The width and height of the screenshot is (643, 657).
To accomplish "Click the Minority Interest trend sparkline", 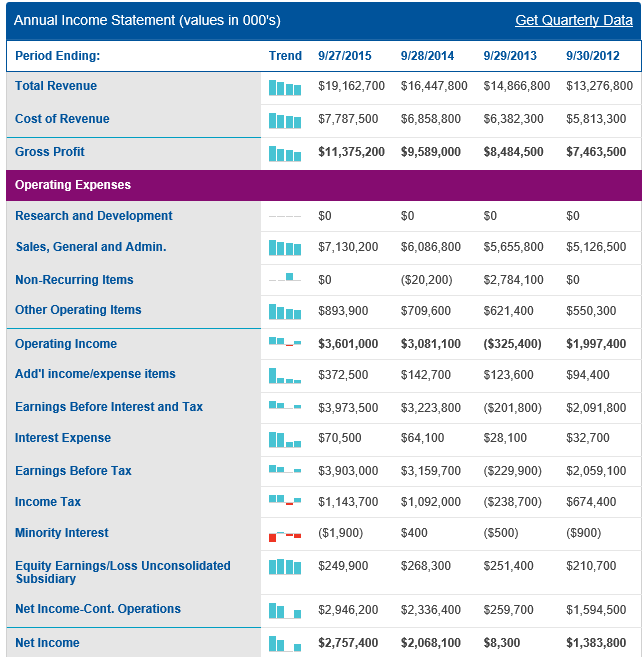I will click(285, 535).
